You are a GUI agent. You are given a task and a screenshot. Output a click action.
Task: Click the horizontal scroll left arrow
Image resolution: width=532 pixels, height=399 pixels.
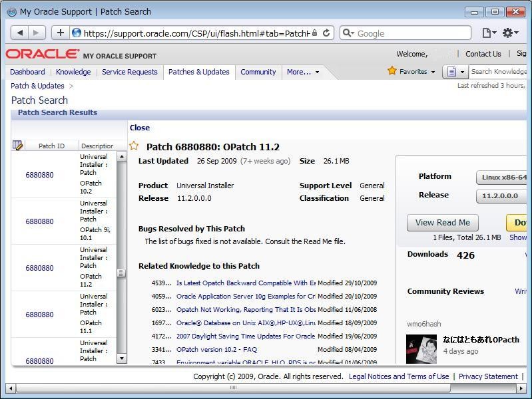11,388
